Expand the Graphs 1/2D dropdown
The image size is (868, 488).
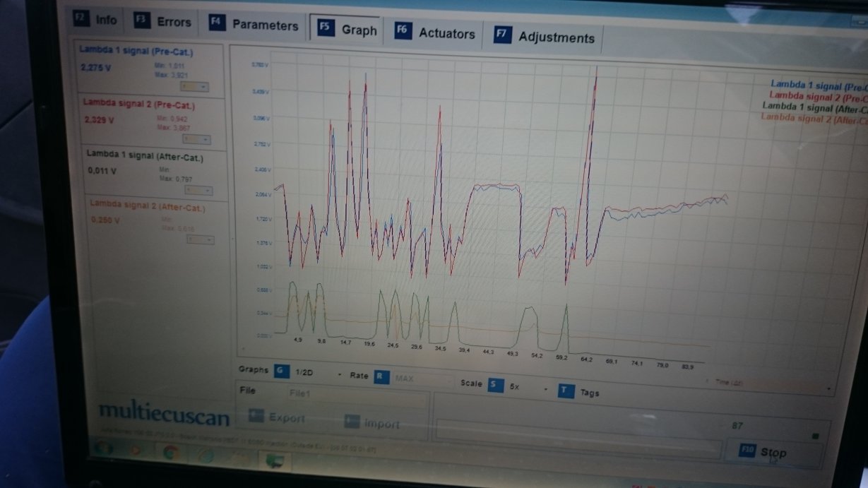tap(340, 374)
